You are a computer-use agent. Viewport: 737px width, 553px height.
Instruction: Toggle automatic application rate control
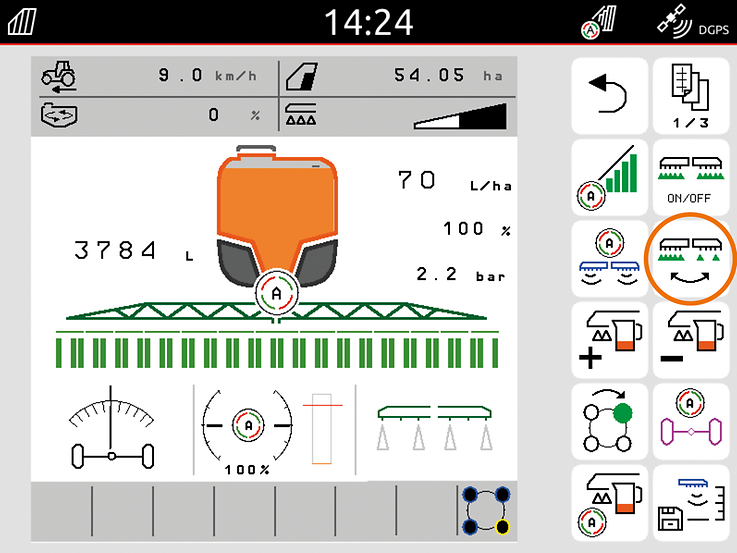609,177
